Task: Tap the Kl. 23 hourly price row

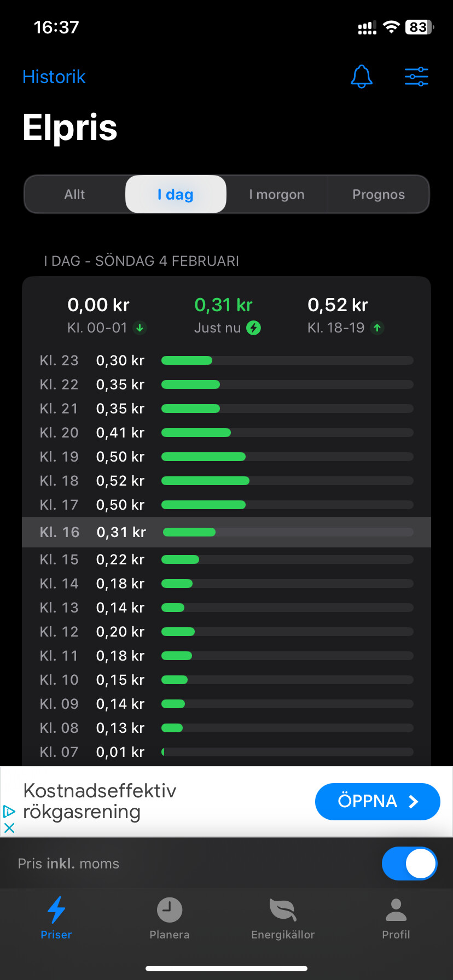Action: (x=226, y=360)
